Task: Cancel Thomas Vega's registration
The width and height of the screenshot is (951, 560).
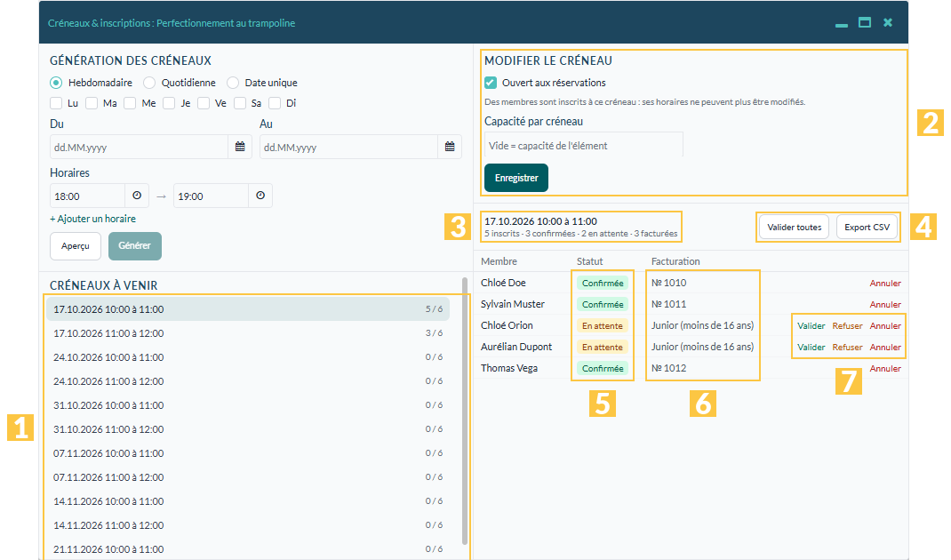Action: coord(885,368)
